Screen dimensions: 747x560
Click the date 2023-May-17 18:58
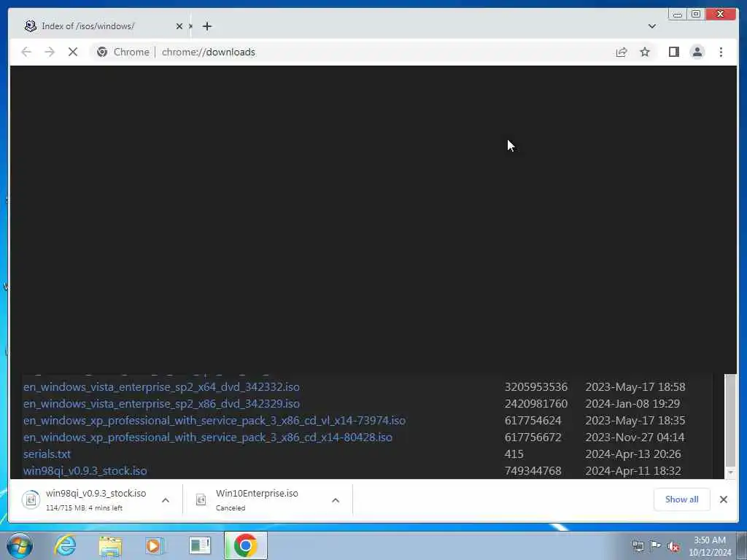635,386
